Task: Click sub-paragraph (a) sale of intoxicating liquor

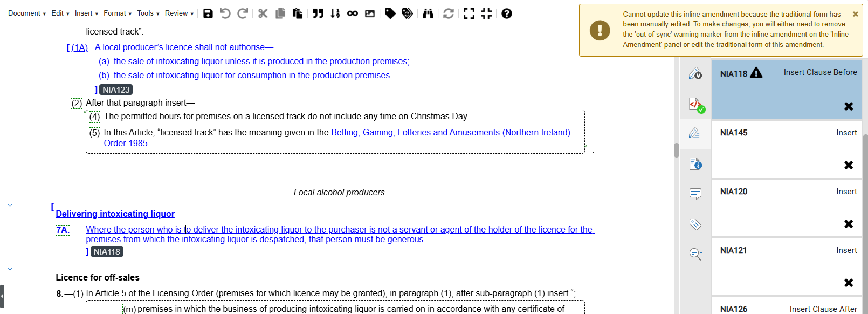Action: tap(254, 62)
